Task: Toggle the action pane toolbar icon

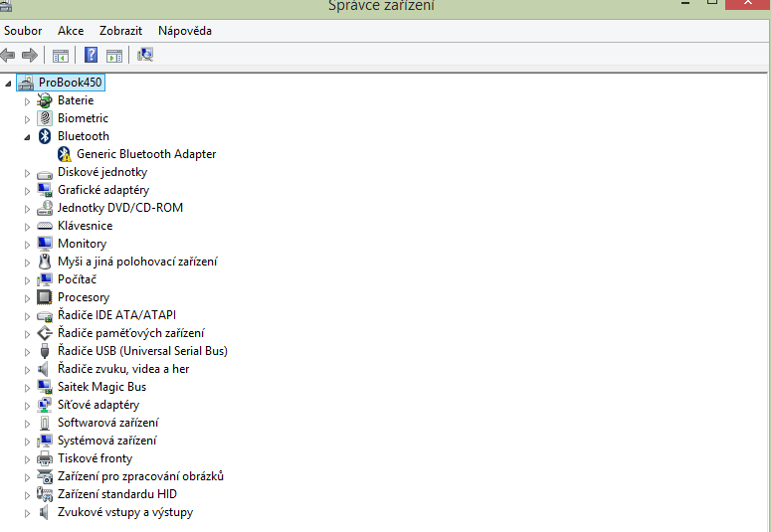Action: pos(114,56)
